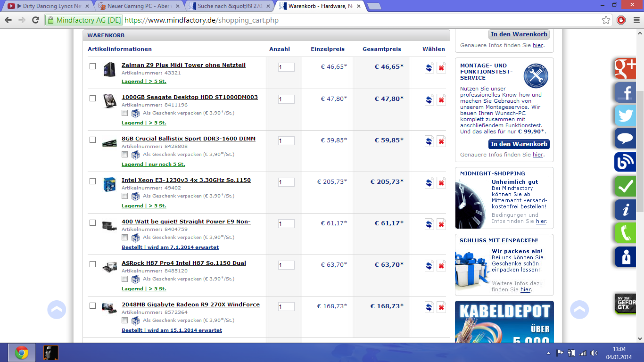
Task: Open the Twitter sidebar button
Action: pos(626,115)
